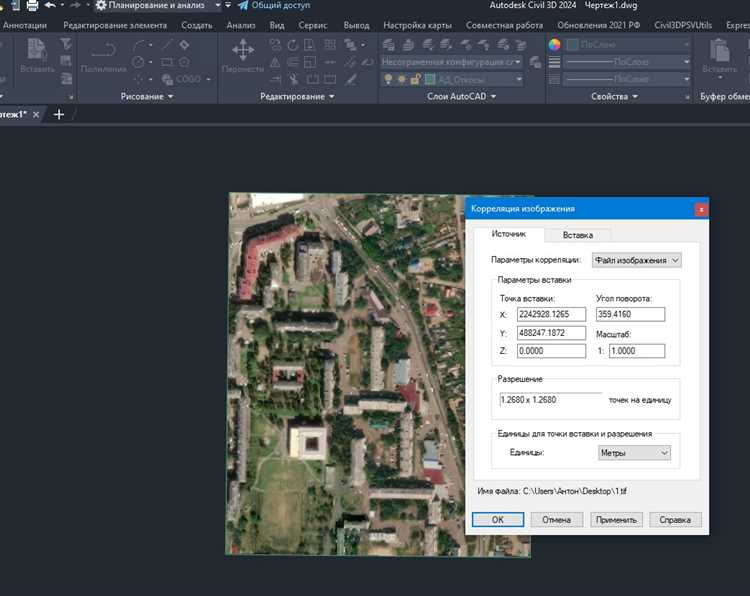The width and height of the screenshot is (750, 596).
Task: Expand the COGO dropdown arrow
Action: [x=208, y=79]
